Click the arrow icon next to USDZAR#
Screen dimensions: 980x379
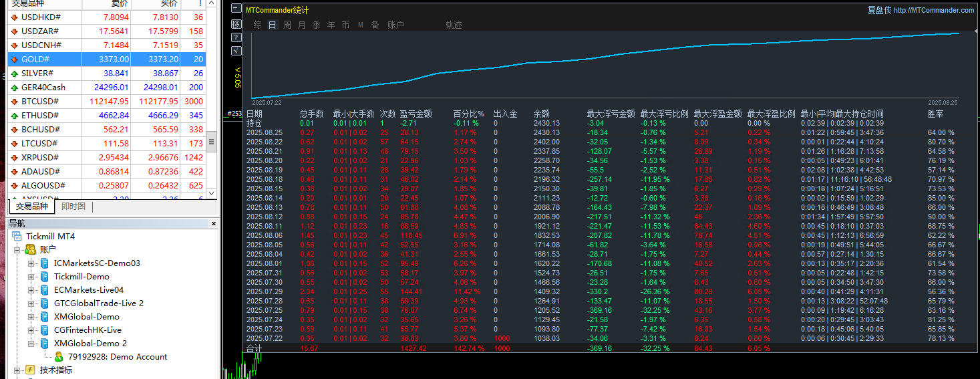[x=15, y=31]
